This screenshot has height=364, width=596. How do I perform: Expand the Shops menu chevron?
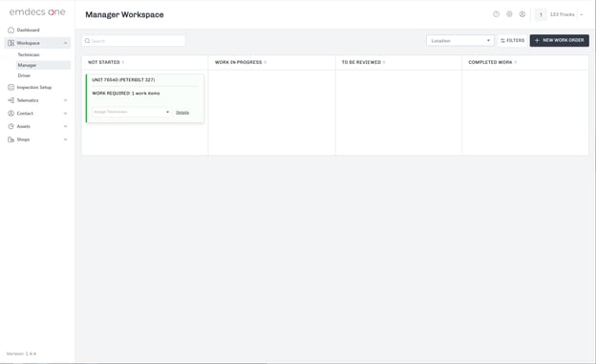[x=65, y=139]
